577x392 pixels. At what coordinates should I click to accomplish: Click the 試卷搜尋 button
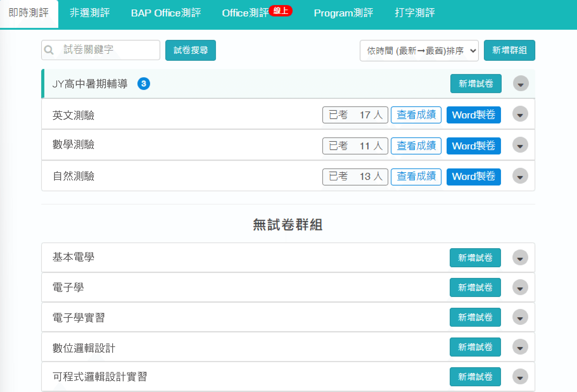click(190, 50)
